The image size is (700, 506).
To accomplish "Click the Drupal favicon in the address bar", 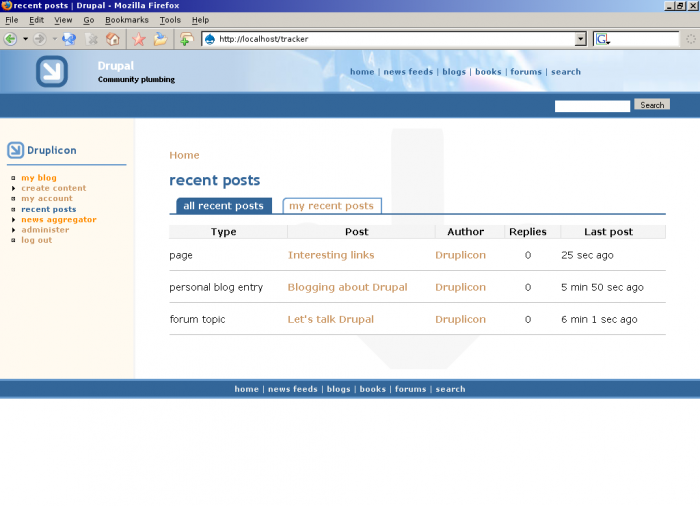I will (210, 39).
